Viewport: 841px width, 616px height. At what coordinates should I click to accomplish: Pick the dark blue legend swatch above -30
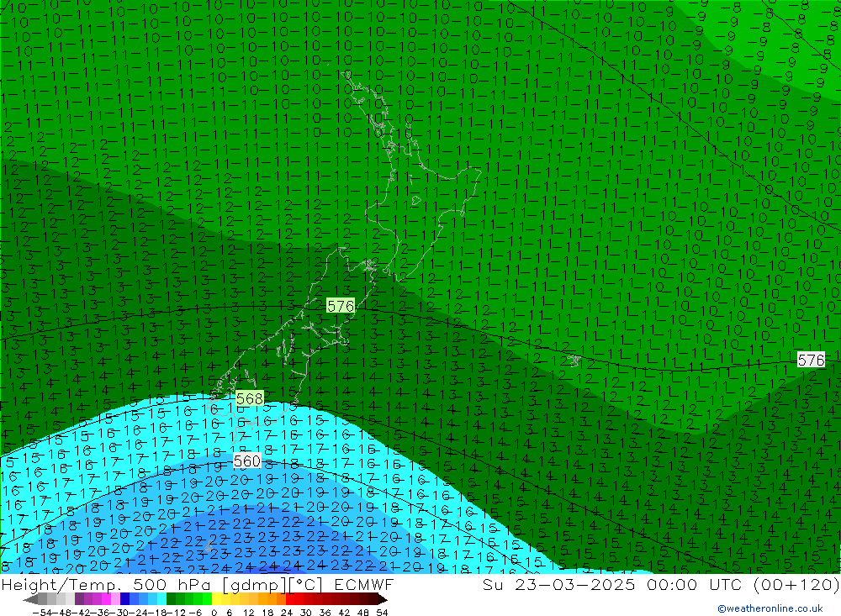(x=124, y=599)
